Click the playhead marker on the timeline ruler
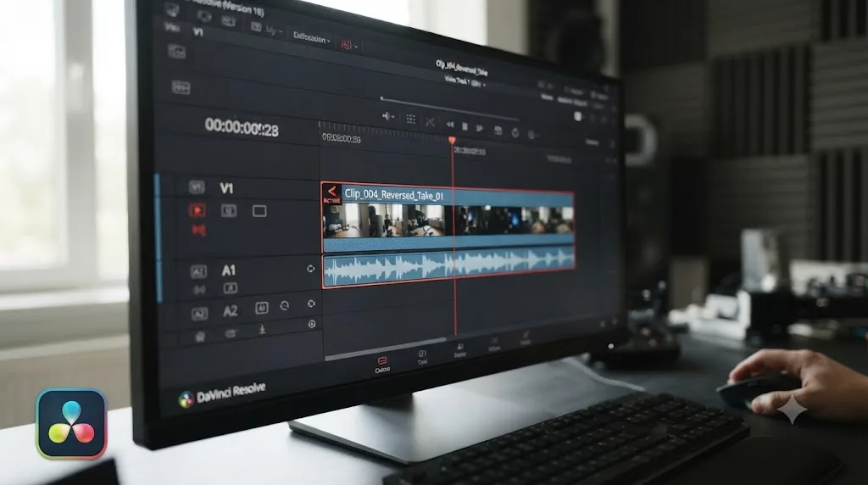Image resolution: width=868 pixels, height=485 pixels. [x=453, y=140]
